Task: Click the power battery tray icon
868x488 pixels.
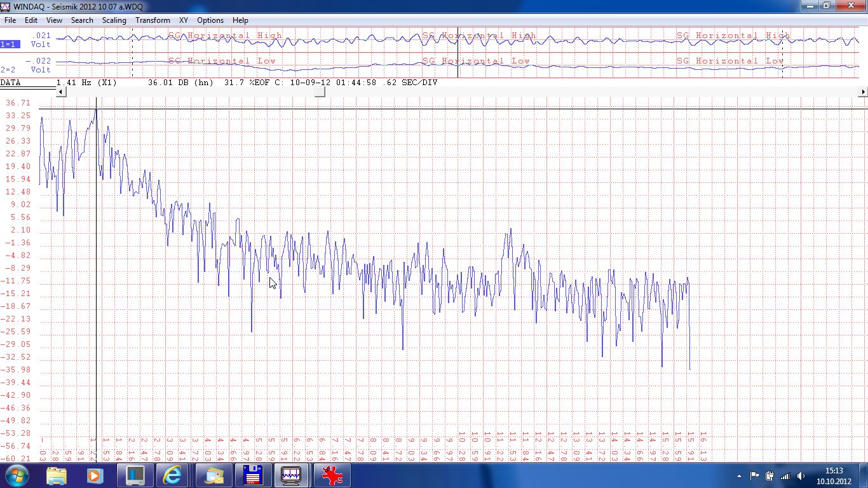Action: coord(770,476)
